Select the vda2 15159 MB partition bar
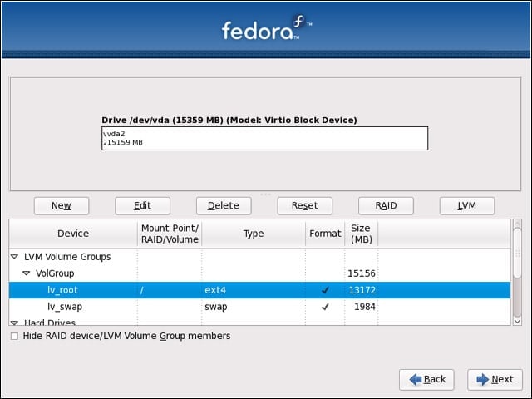The image size is (532, 399). pyautogui.click(x=267, y=139)
